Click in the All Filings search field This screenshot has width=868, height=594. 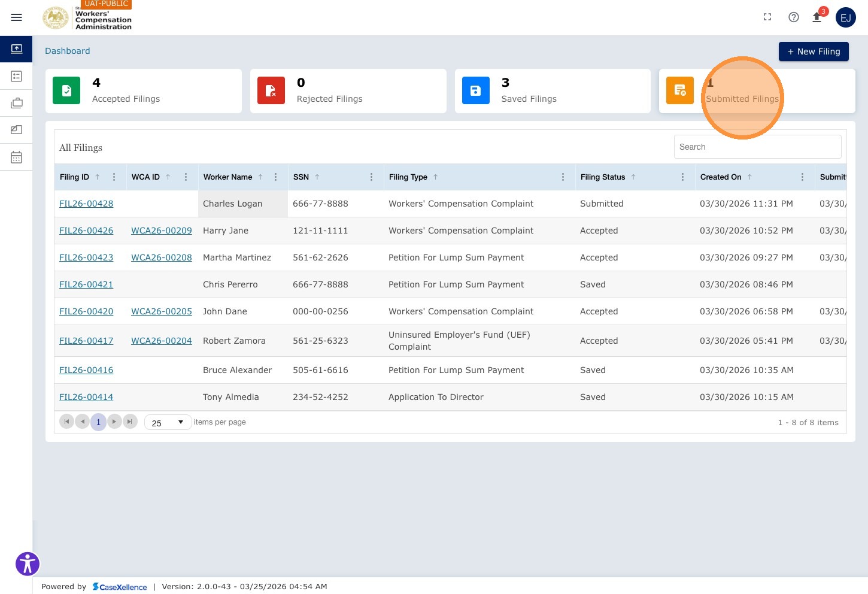(x=757, y=147)
